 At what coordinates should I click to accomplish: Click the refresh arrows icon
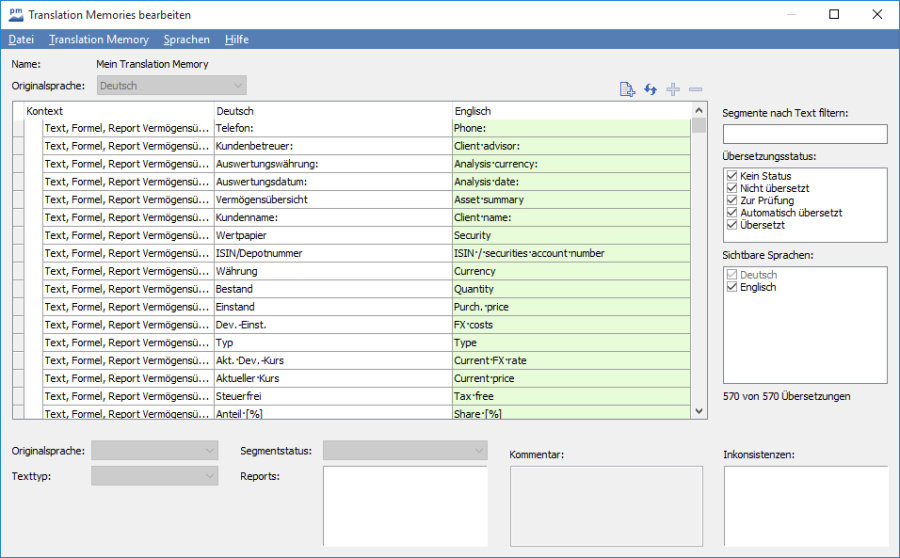click(x=650, y=90)
